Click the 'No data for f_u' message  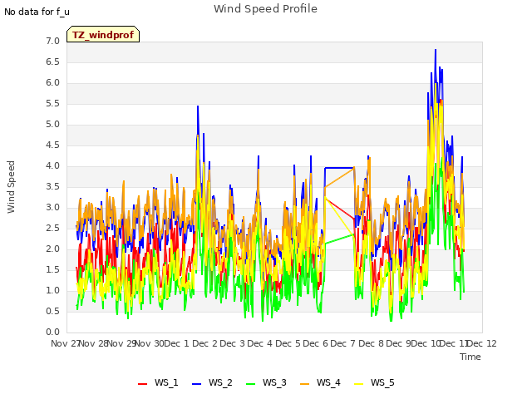point(37,12)
